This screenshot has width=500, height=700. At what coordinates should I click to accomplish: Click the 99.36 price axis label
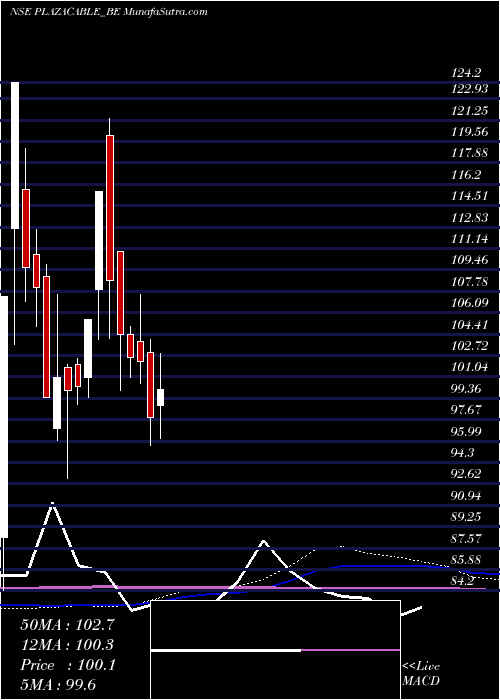click(467, 388)
